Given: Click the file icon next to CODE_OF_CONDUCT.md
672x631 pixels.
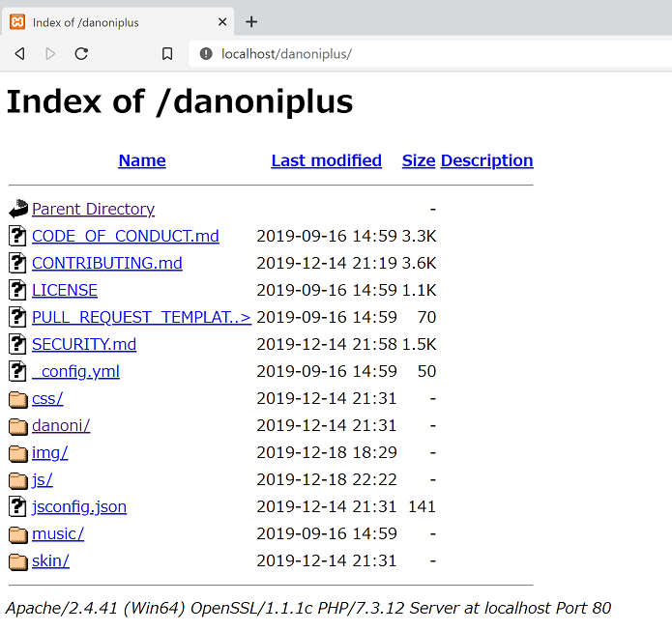Looking at the screenshot, I should [17, 236].
